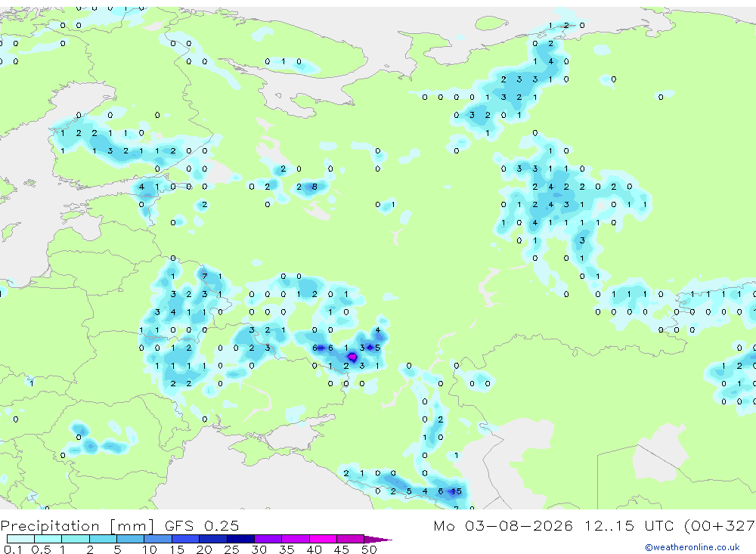Select the 5–10 mm legend color swatch
The height and width of the screenshot is (554, 756).
131,539
